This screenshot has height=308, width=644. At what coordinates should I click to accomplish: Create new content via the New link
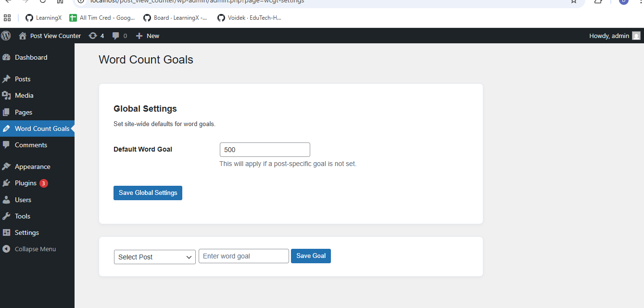point(147,35)
